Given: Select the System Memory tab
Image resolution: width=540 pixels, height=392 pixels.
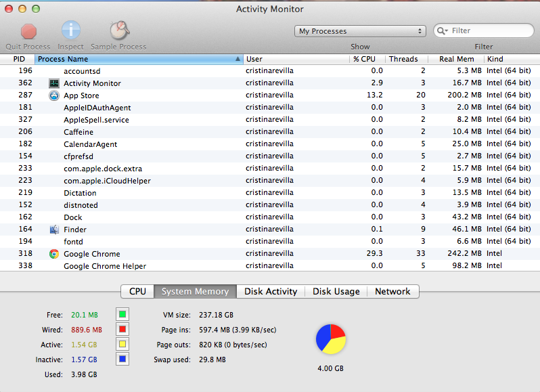Looking at the screenshot, I should pos(195,291).
